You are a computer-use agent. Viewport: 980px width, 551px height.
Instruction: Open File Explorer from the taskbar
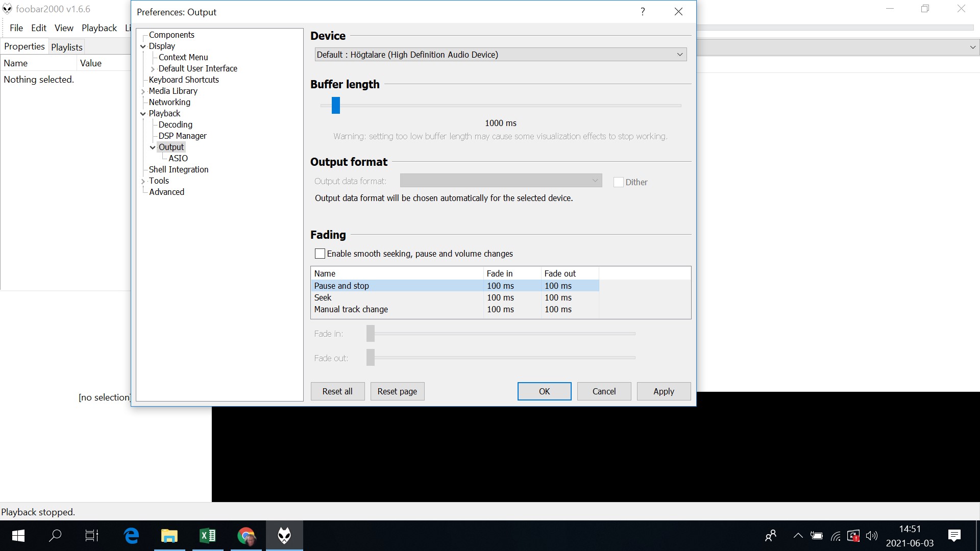click(x=169, y=536)
